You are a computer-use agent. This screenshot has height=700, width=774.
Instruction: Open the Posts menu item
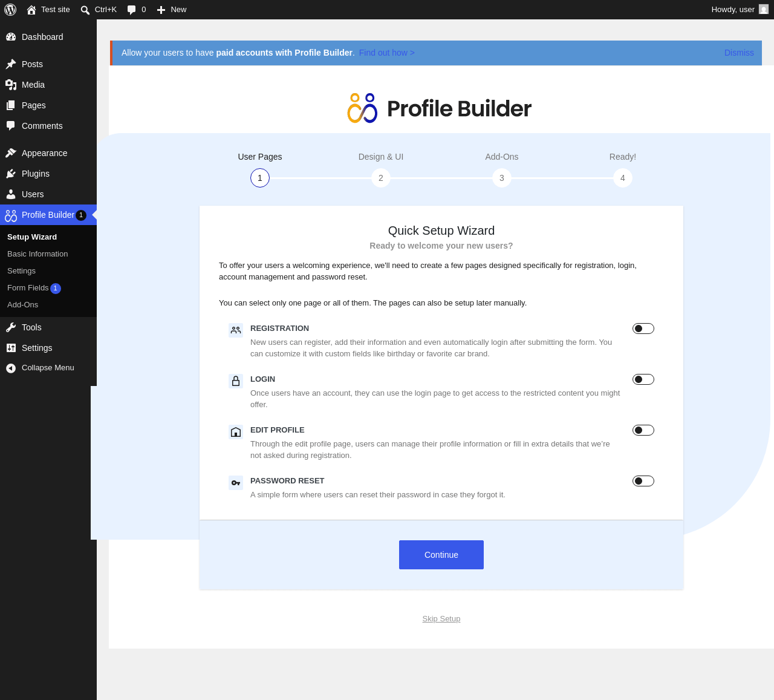click(48, 64)
